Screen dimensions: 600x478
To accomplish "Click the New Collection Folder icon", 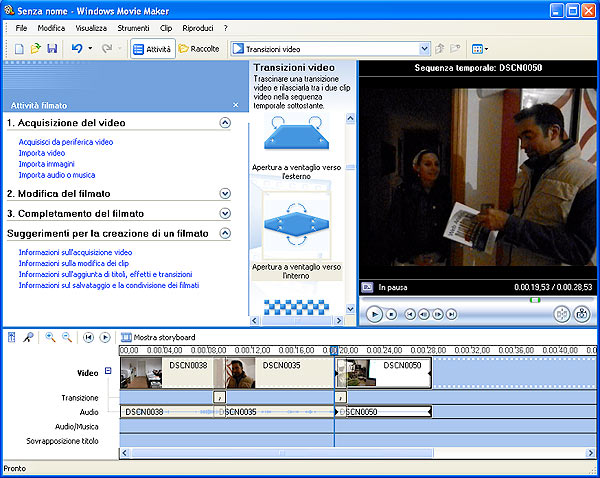I will (455, 49).
